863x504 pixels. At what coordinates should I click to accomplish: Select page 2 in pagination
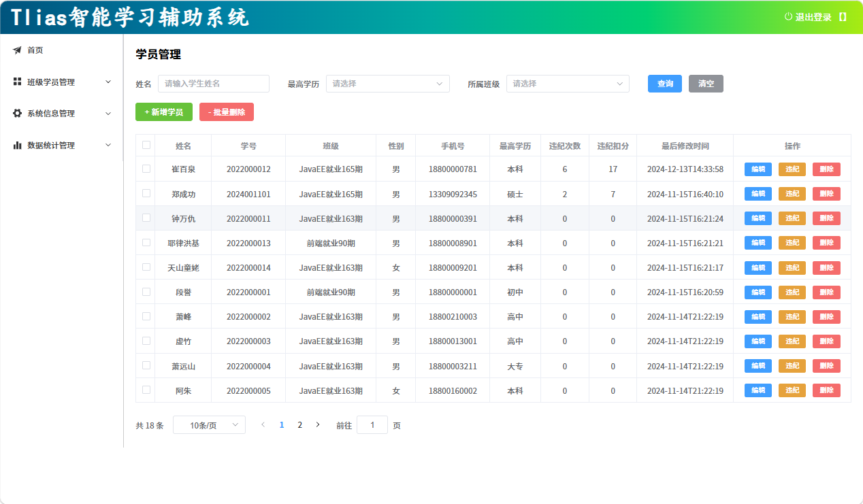[299, 425]
